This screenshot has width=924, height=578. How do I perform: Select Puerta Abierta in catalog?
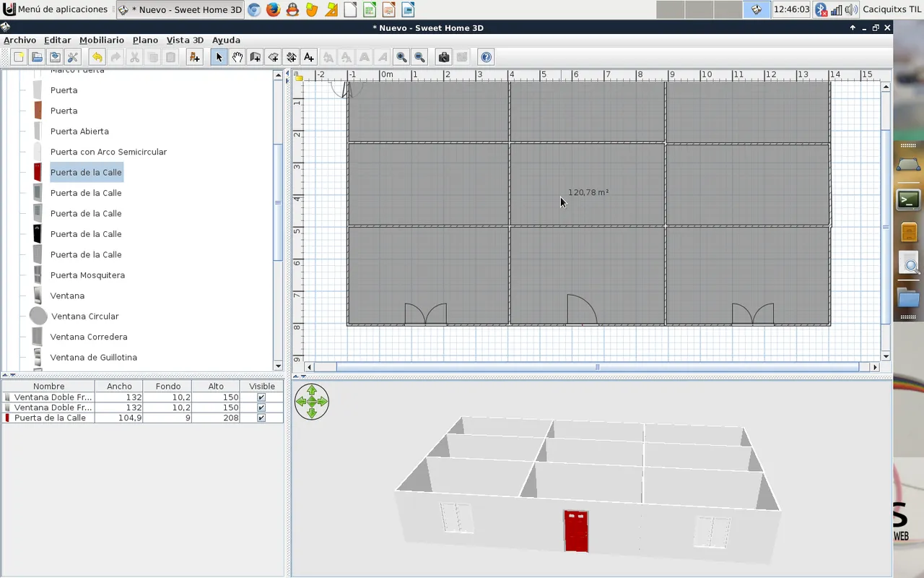(79, 131)
